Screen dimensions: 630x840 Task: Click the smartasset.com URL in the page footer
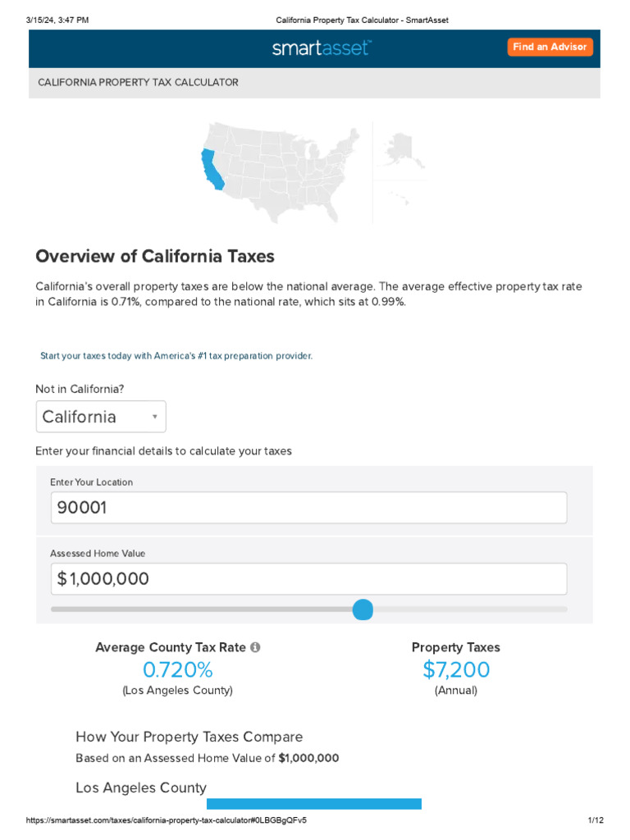coord(167,820)
